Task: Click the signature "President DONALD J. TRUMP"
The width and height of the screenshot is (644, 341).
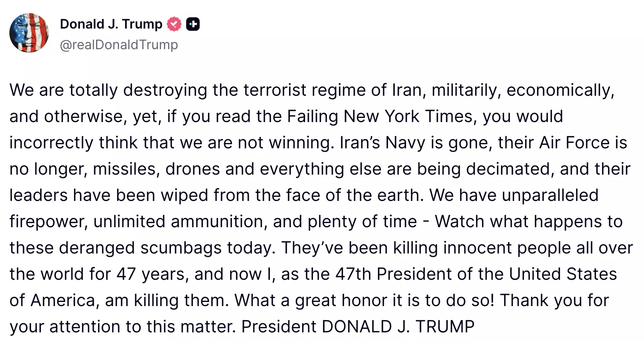Action: click(x=358, y=327)
